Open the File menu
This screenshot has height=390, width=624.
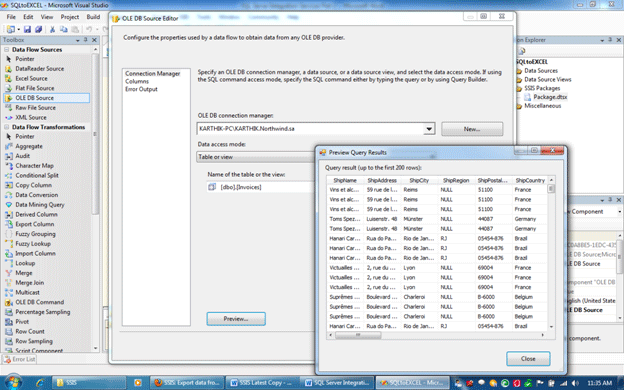[11, 17]
